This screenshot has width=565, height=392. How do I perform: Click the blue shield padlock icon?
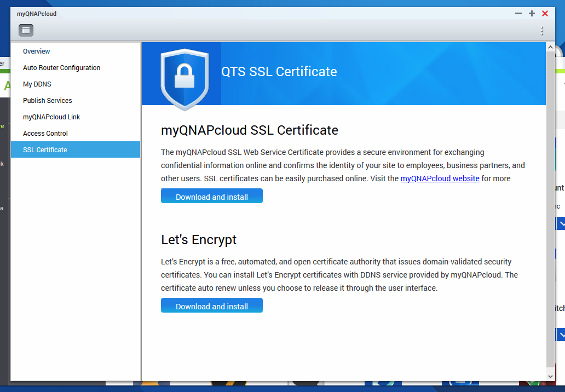(185, 78)
